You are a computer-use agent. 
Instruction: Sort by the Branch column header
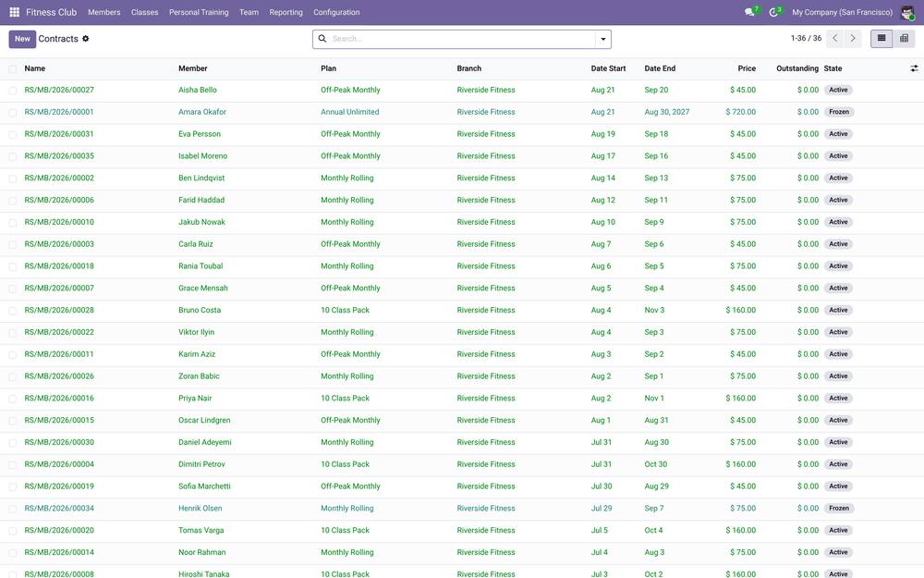click(469, 68)
